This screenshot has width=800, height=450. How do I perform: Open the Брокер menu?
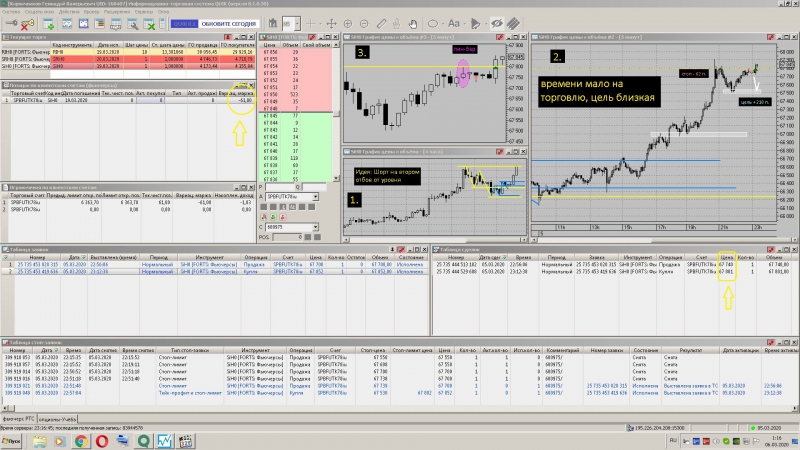[x=91, y=12]
